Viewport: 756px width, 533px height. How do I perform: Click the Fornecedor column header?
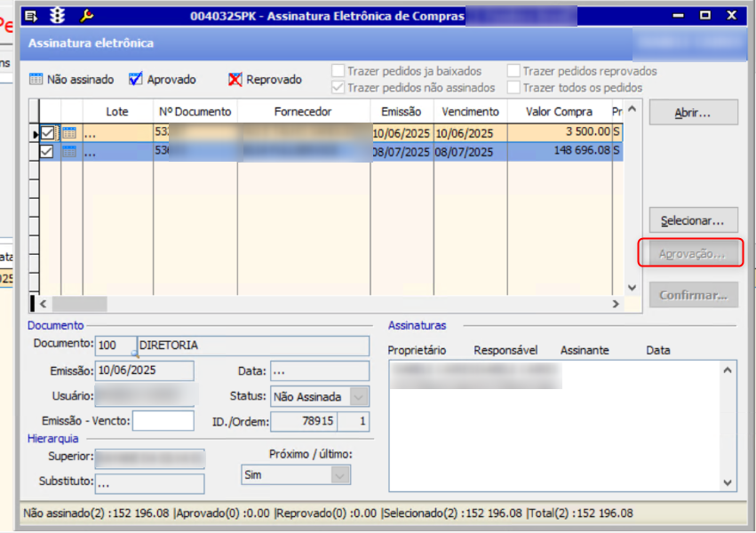click(303, 112)
